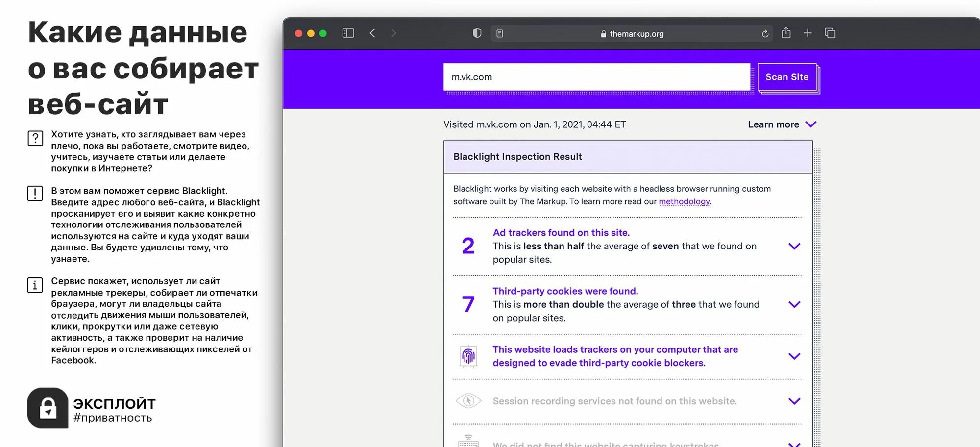Expand the Third-party cookies result
Image resolution: width=980 pixels, height=447 pixels.
(x=794, y=304)
